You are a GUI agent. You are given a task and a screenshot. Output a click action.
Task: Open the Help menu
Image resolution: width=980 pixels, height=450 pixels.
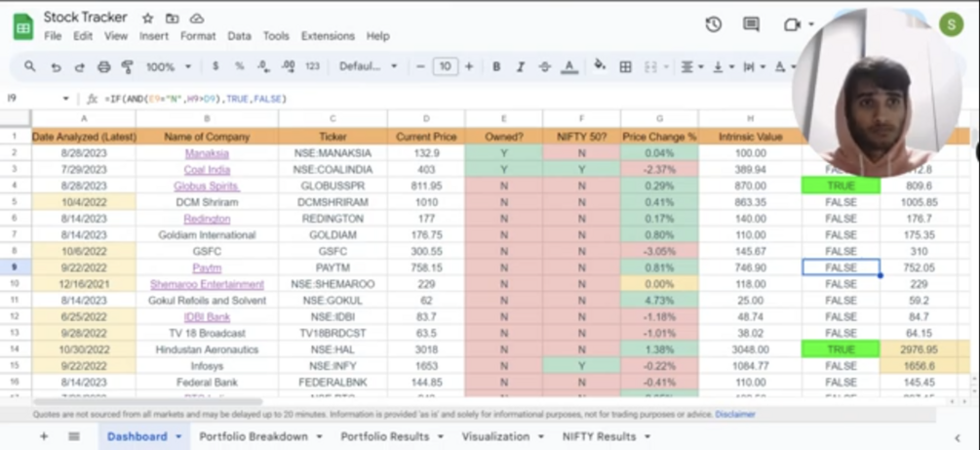pyautogui.click(x=377, y=36)
